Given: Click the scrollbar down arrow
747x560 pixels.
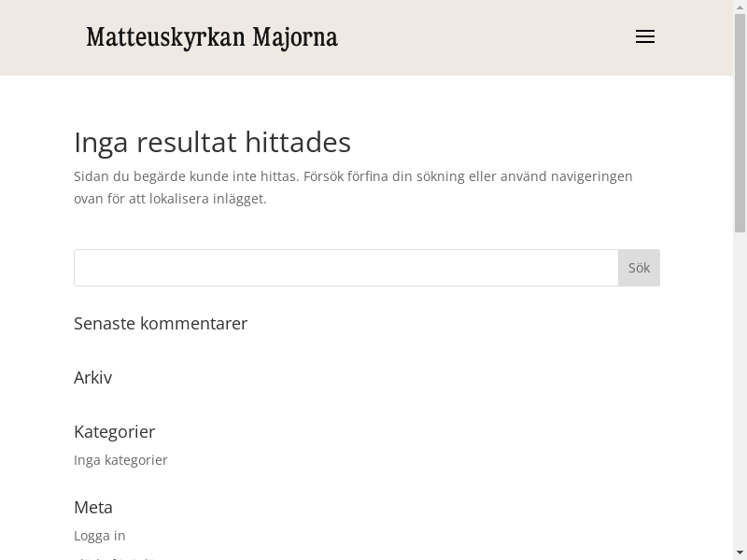Looking at the screenshot, I should (740, 553).
